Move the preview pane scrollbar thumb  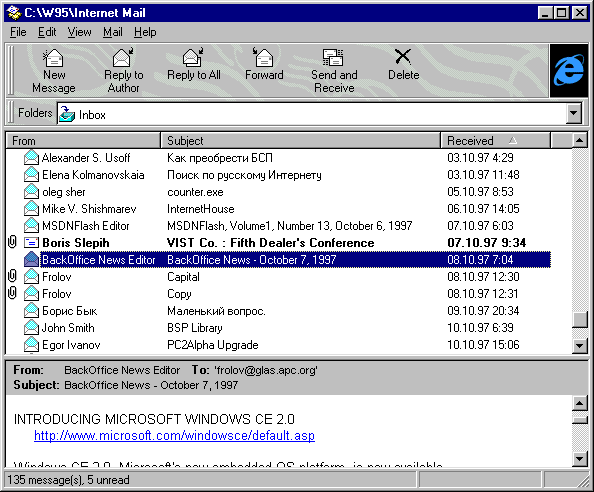click(580, 420)
